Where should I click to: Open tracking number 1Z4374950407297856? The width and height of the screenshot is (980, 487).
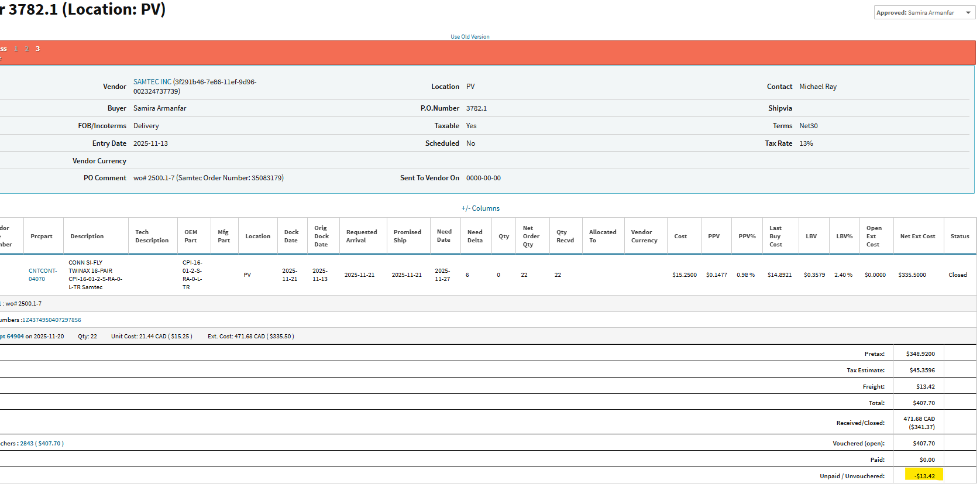click(x=51, y=320)
